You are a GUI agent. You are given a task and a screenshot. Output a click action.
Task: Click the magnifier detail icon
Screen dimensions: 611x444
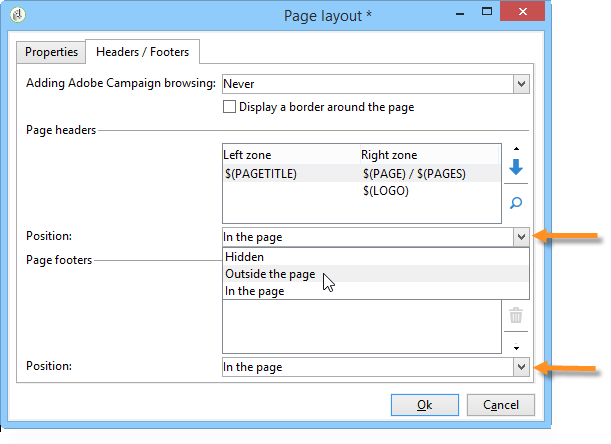pyautogui.click(x=516, y=203)
